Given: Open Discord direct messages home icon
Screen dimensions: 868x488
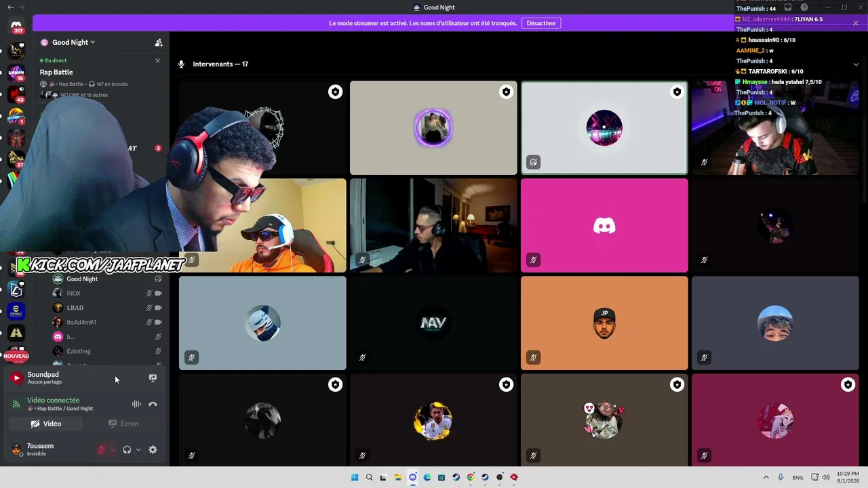Looking at the screenshot, I should click(16, 26).
